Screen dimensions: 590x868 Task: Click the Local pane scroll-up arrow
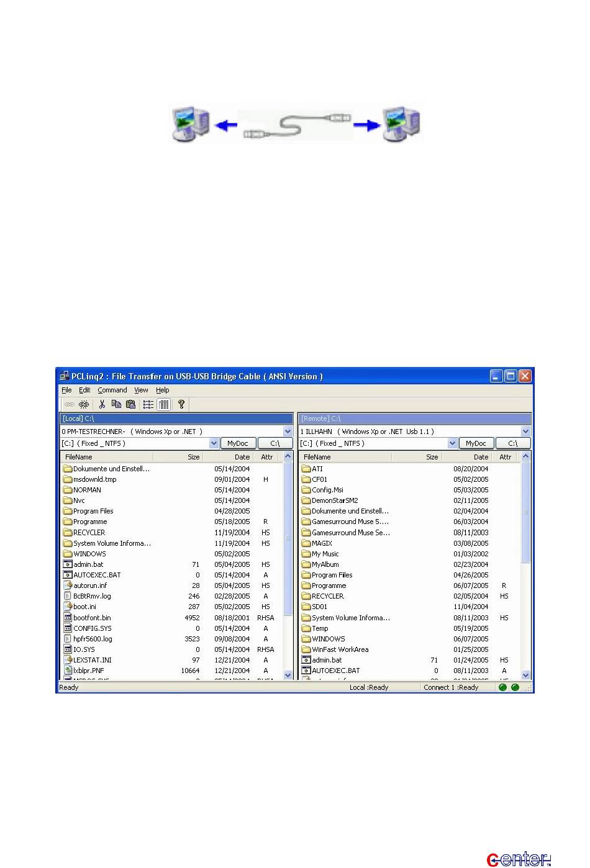tap(288, 456)
